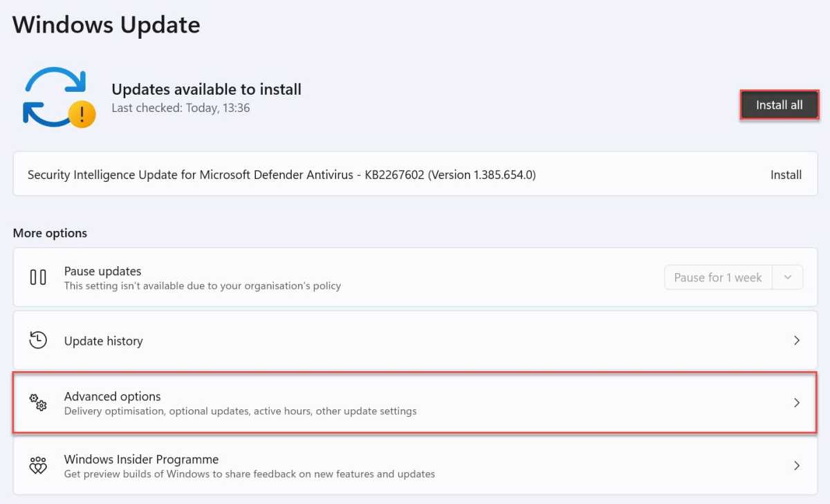
Task: Click the 'Last checked: Today, 13:36' text
Action: click(x=181, y=109)
